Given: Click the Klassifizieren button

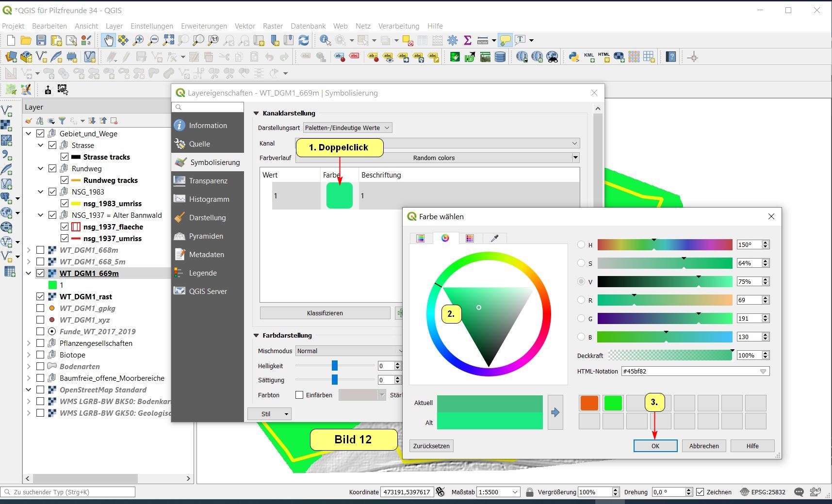Looking at the screenshot, I should coord(325,313).
